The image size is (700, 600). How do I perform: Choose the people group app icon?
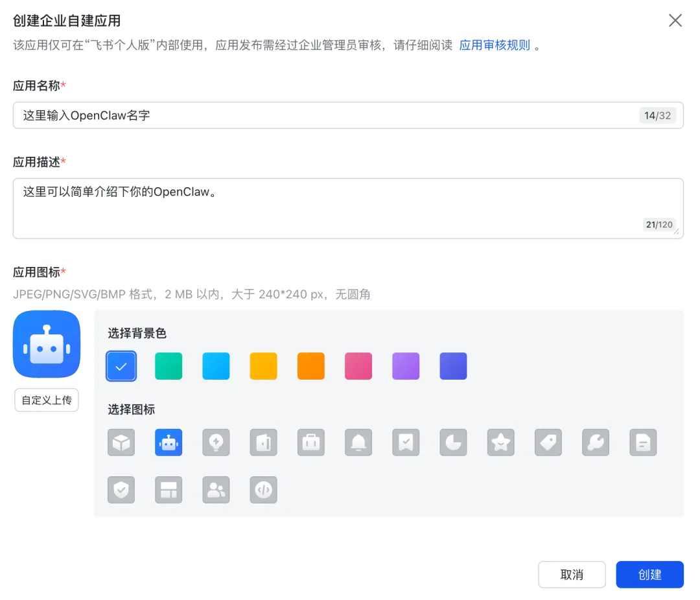tap(216, 490)
